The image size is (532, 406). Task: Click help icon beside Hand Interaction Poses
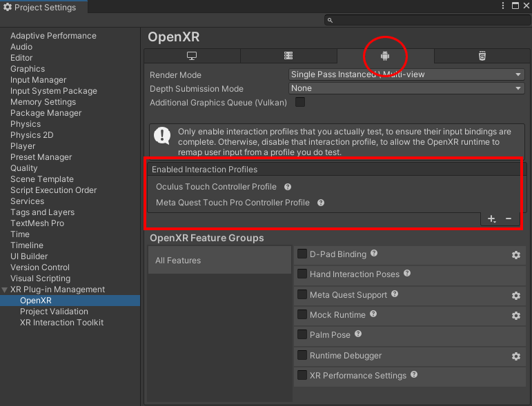pos(407,274)
